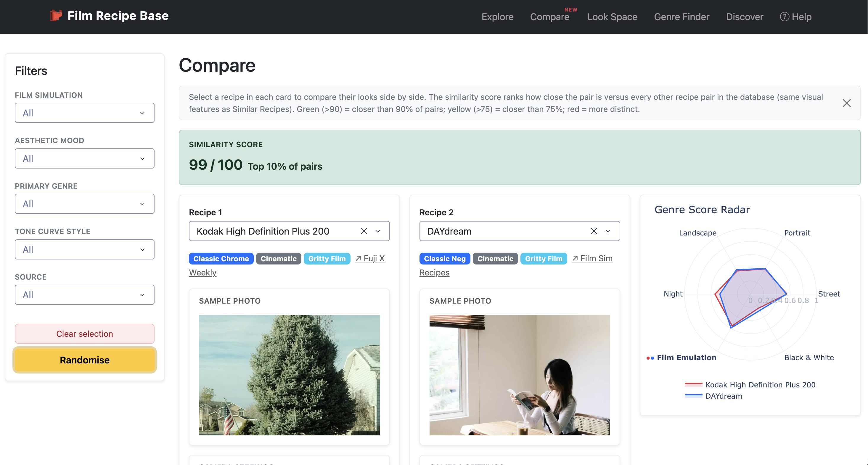Click Recipe 1 Gritty Film badge
The image size is (868, 465).
tap(327, 259)
